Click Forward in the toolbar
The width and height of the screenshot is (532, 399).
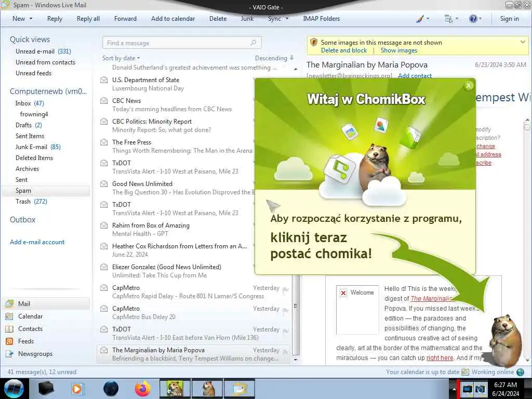point(125,19)
